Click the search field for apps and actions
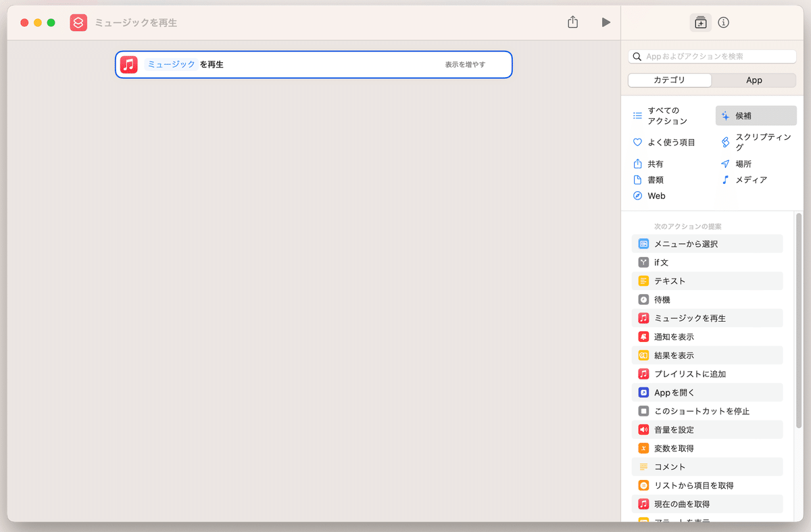 (712, 57)
